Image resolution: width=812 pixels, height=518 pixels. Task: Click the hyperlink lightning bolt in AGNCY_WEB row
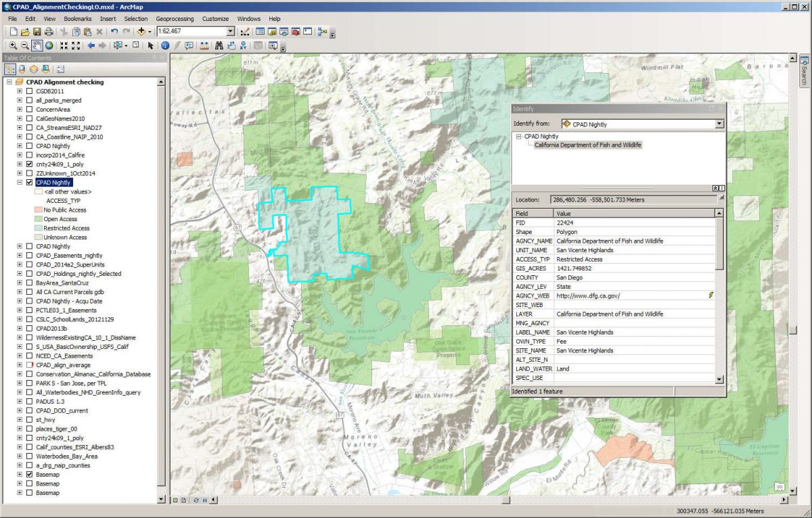pyautogui.click(x=710, y=296)
